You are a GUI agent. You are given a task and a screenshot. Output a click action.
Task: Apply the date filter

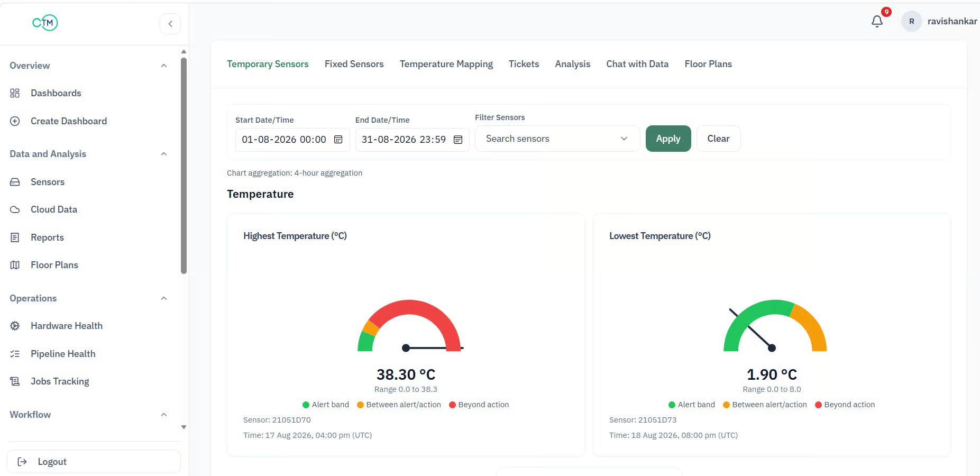668,139
